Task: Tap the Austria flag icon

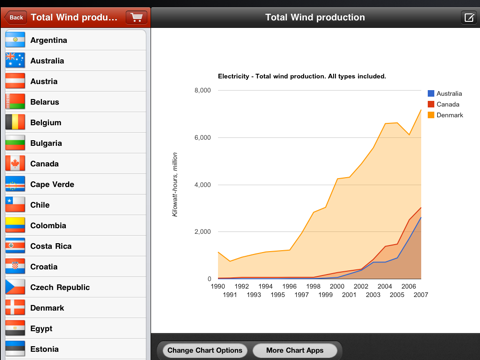Action: tap(15, 81)
